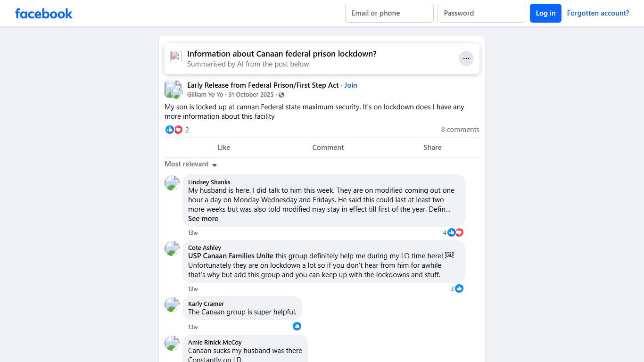Click the like icon on Karly Cramer's comment
Image resolution: width=644 pixels, height=362 pixels.
click(297, 326)
